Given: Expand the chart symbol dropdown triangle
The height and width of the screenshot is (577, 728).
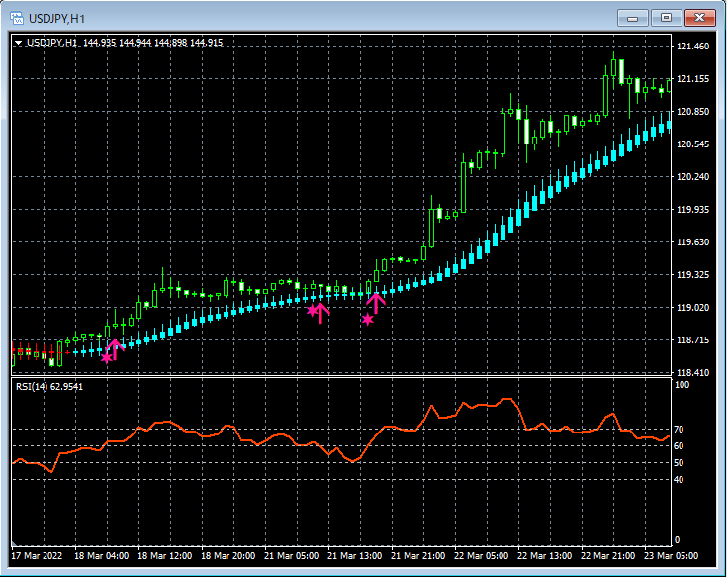Looking at the screenshot, I should (x=18, y=43).
